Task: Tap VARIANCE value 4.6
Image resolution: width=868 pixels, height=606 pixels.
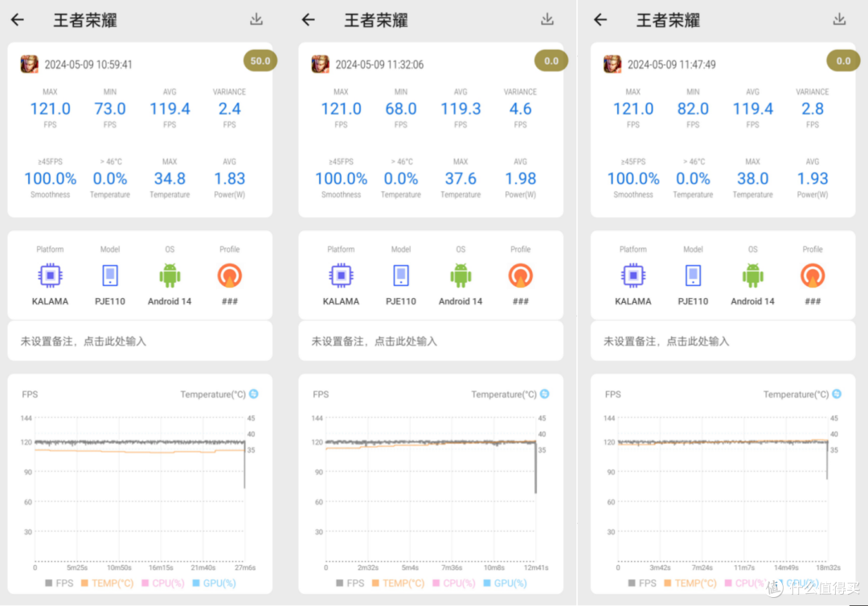Action: [x=520, y=109]
